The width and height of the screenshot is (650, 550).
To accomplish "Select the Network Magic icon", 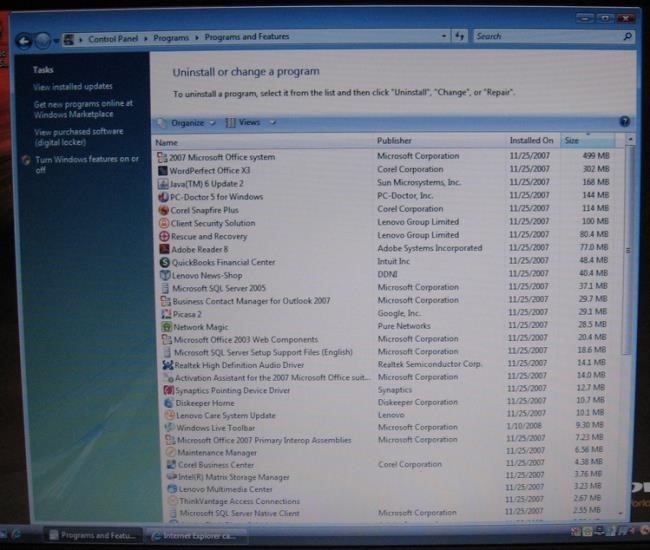I will tap(166, 327).
